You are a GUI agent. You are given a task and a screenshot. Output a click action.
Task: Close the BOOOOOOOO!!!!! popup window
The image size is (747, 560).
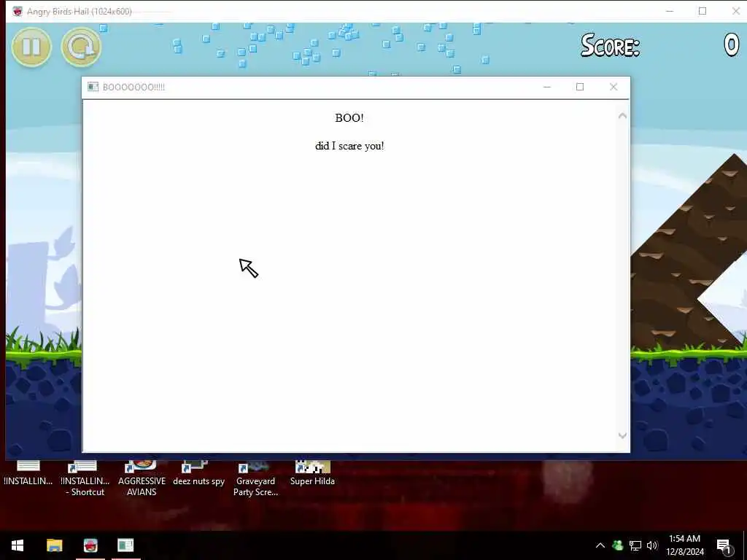(x=614, y=87)
